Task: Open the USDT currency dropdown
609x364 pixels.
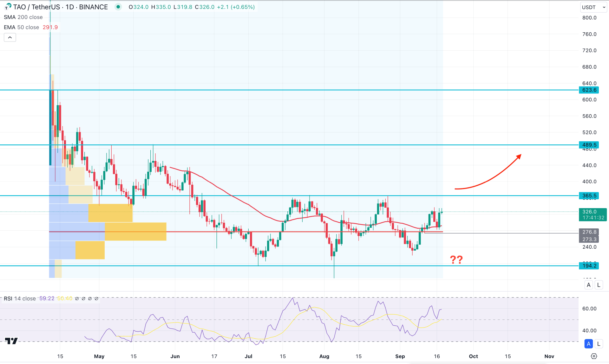Action: [x=593, y=7]
